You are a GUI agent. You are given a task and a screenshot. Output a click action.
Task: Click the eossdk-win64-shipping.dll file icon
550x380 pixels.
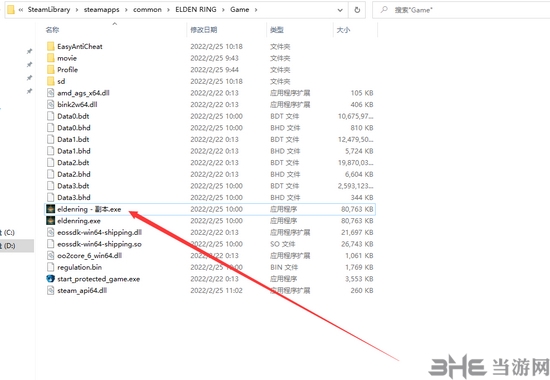click(x=51, y=232)
